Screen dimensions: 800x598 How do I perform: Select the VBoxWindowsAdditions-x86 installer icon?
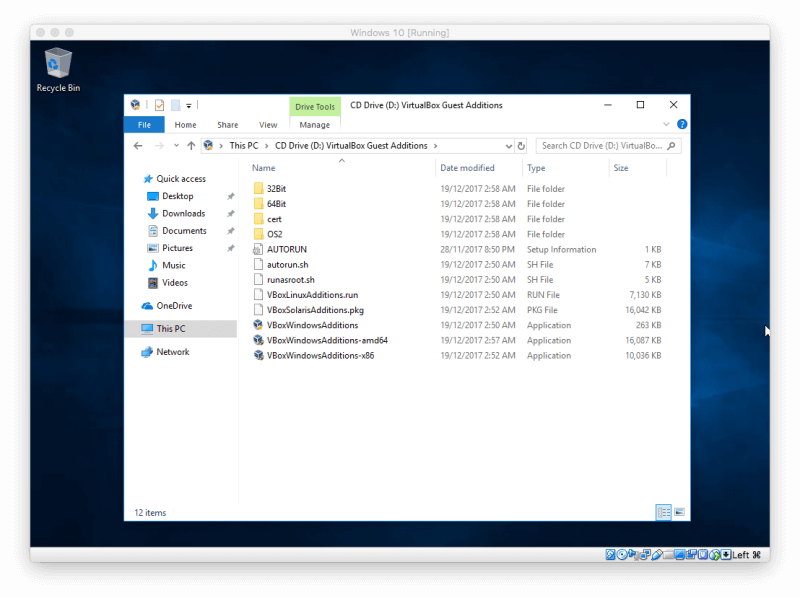click(258, 356)
